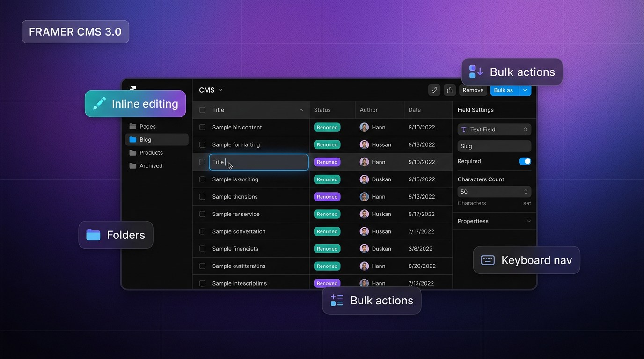Viewport: 644px width, 359px height.
Task: Click the Slug input field
Action: coord(494,146)
